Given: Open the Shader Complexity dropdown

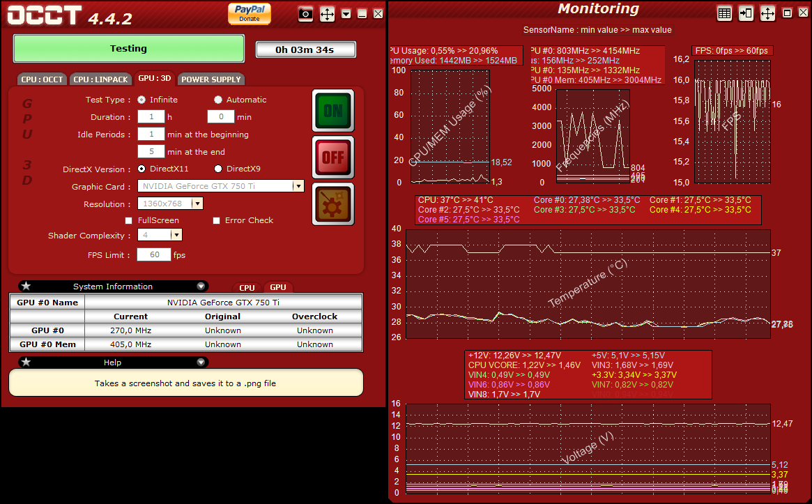Looking at the screenshot, I should pos(176,235).
